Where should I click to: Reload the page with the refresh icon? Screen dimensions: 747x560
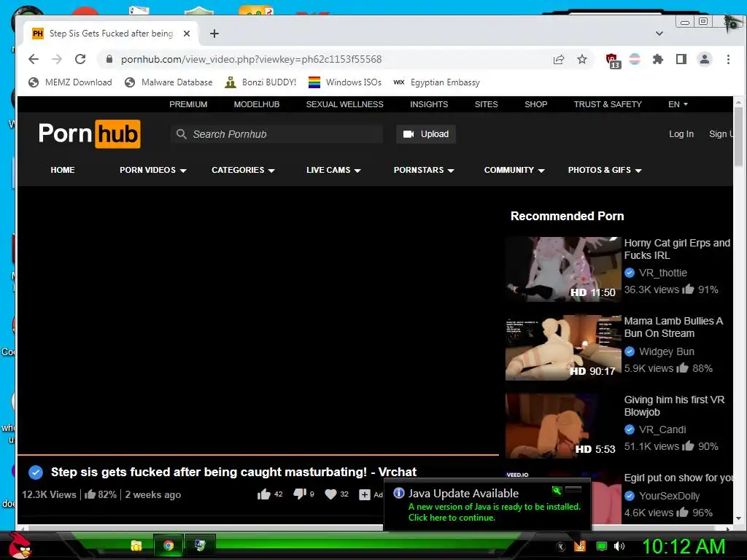(80, 59)
